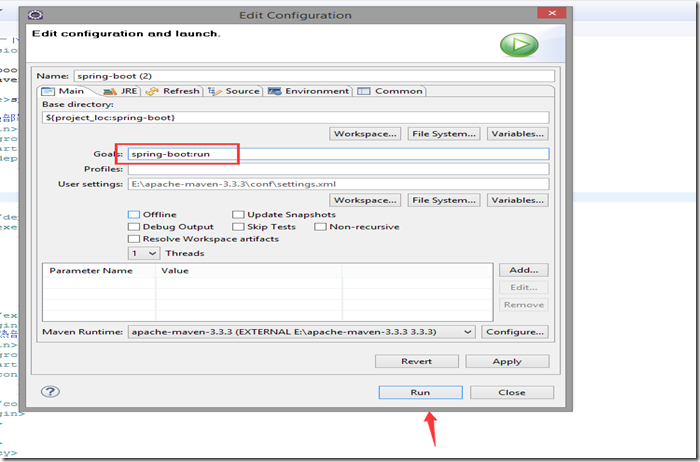Switch to the JRE tab
Image resolution: width=700 pixels, height=462 pixels.
point(121,91)
